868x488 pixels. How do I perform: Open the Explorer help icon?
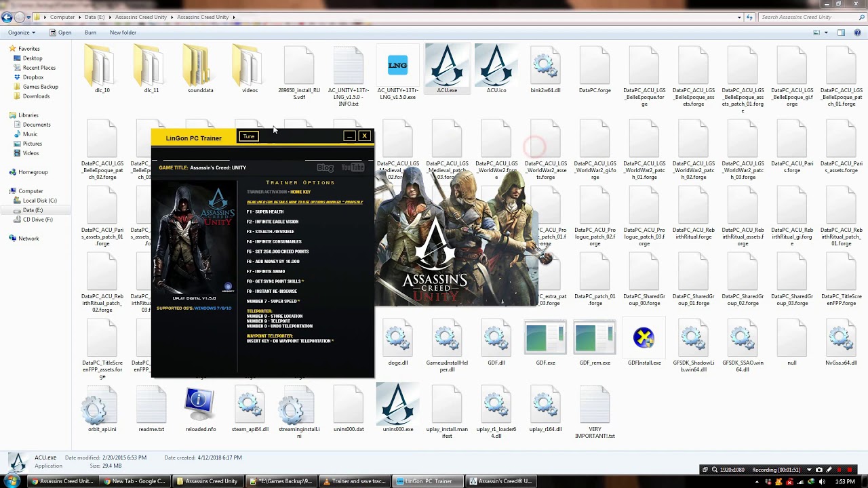(856, 33)
